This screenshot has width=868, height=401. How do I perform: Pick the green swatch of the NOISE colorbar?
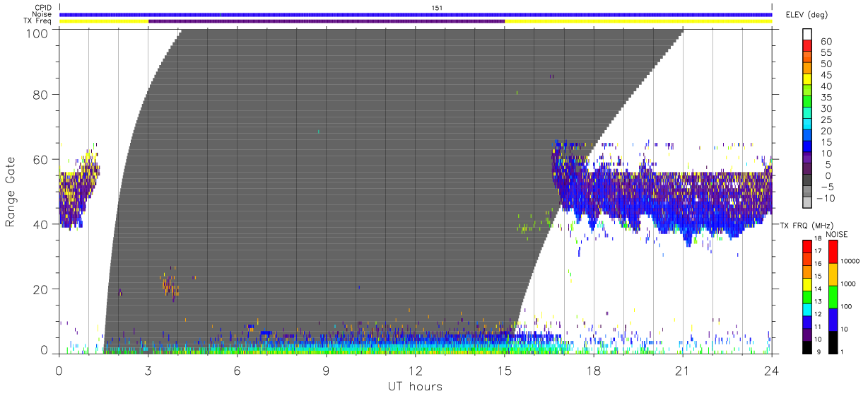point(833,297)
